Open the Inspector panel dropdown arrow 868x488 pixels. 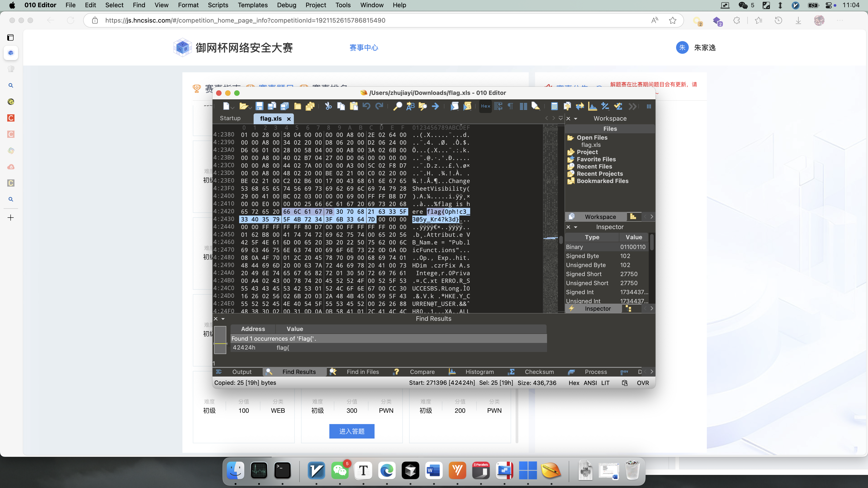[x=576, y=227]
